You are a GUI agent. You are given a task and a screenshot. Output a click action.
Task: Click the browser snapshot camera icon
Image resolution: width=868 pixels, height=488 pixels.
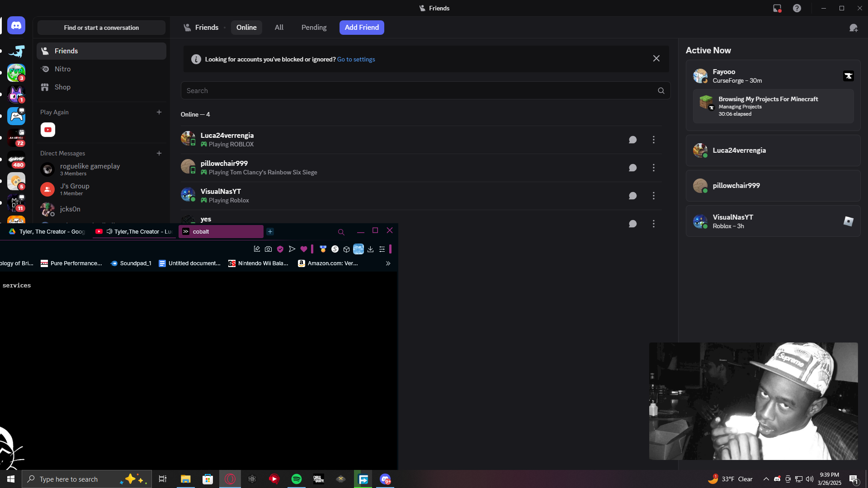[x=268, y=249]
